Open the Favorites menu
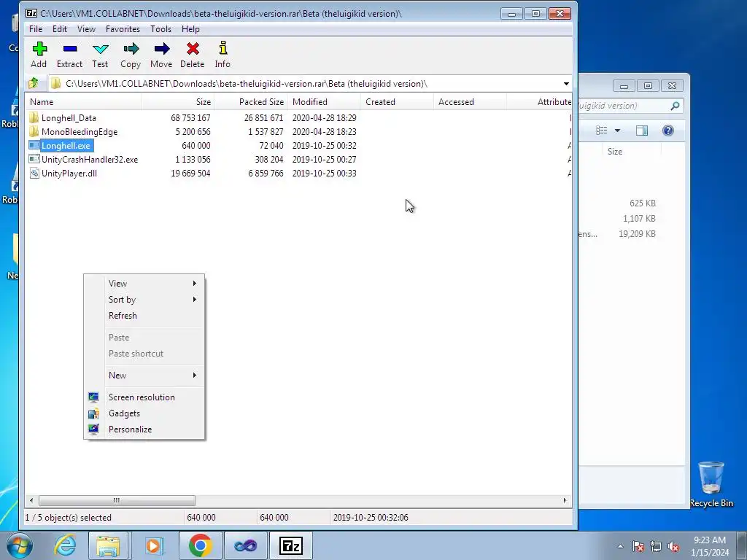 pos(123,29)
